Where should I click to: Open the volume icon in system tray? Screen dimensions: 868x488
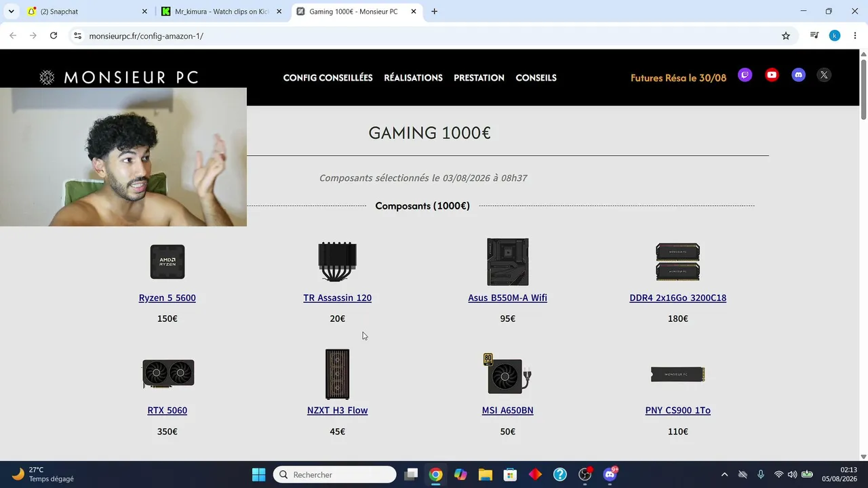[x=792, y=474]
